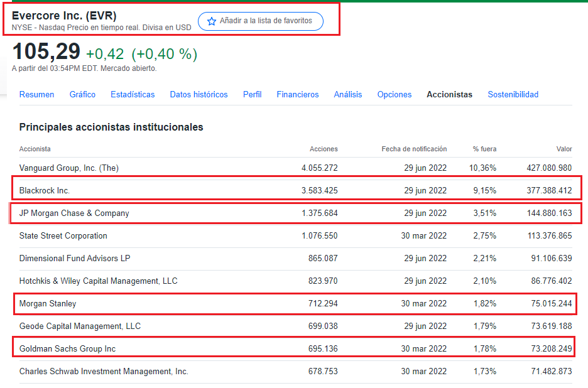
Task: Click the star icon in favorites button
Action: pyautogui.click(x=212, y=21)
